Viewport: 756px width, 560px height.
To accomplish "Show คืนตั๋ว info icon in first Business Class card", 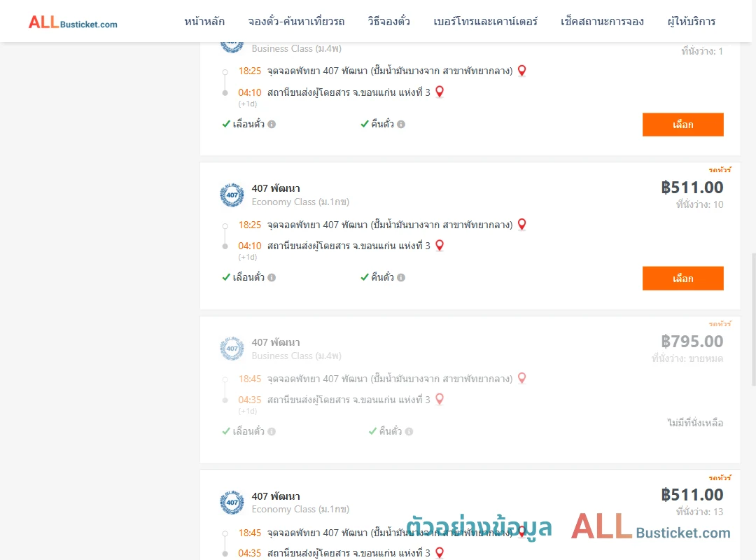I will pyautogui.click(x=401, y=125).
